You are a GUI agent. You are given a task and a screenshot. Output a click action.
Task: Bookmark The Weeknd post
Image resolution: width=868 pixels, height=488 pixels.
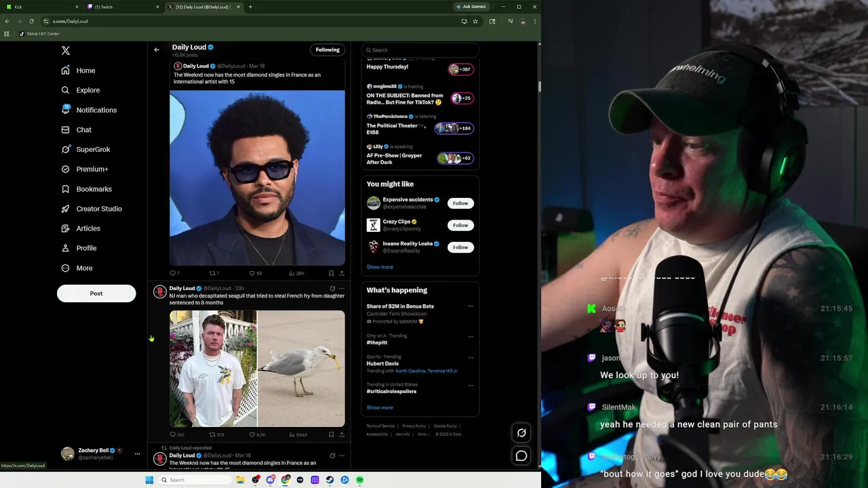pyautogui.click(x=331, y=273)
